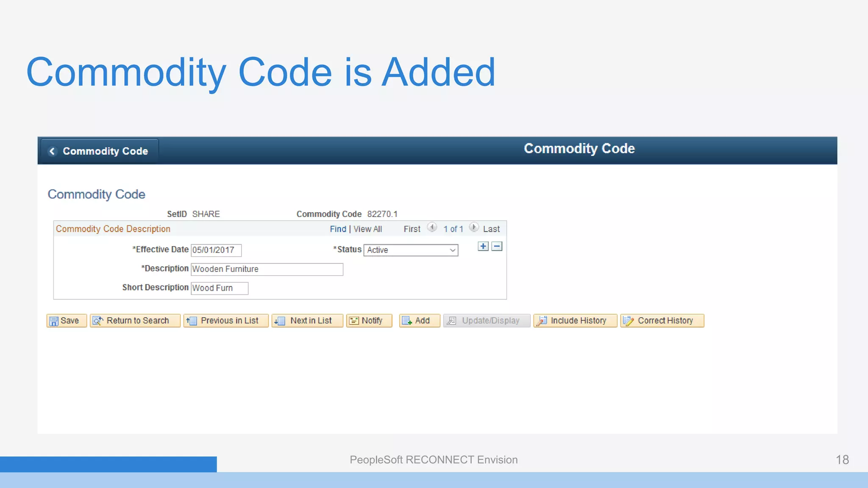The width and height of the screenshot is (868, 488).
Task: Open the Status dropdown
Action: (411, 250)
